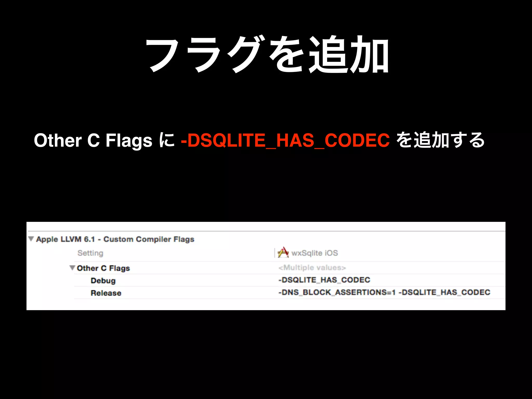Click the slide title フラグを追加
Screen dimensions: 532x399
[267, 54]
